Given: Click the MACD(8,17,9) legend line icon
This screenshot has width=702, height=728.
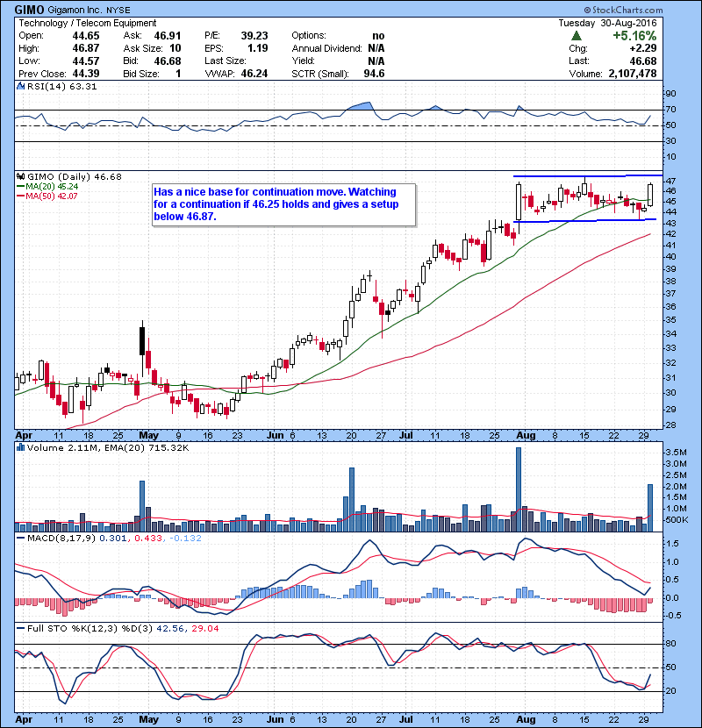Looking at the screenshot, I should pos(20,539).
